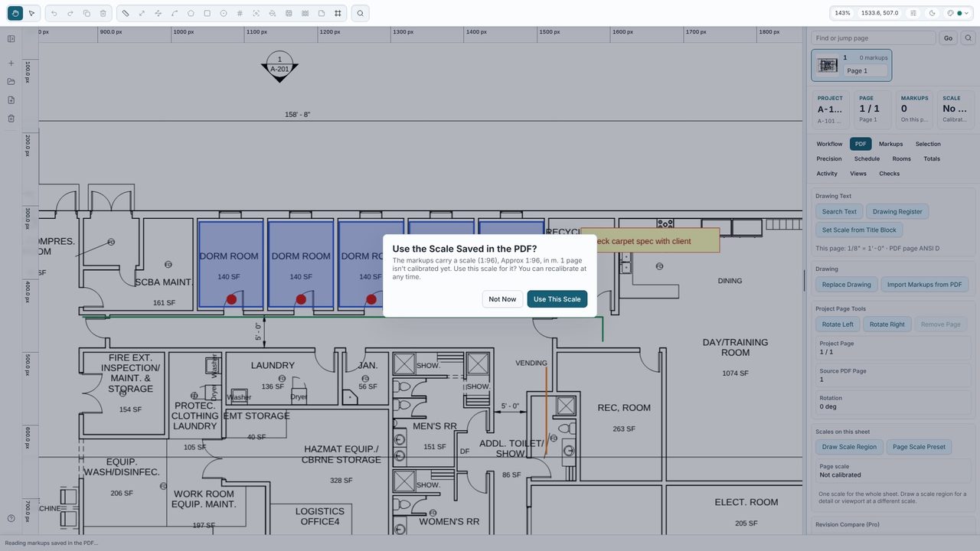This screenshot has width=980, height=551.
Task: Select the note page tool
Action: pyautogui.click(x=322, y=13)
